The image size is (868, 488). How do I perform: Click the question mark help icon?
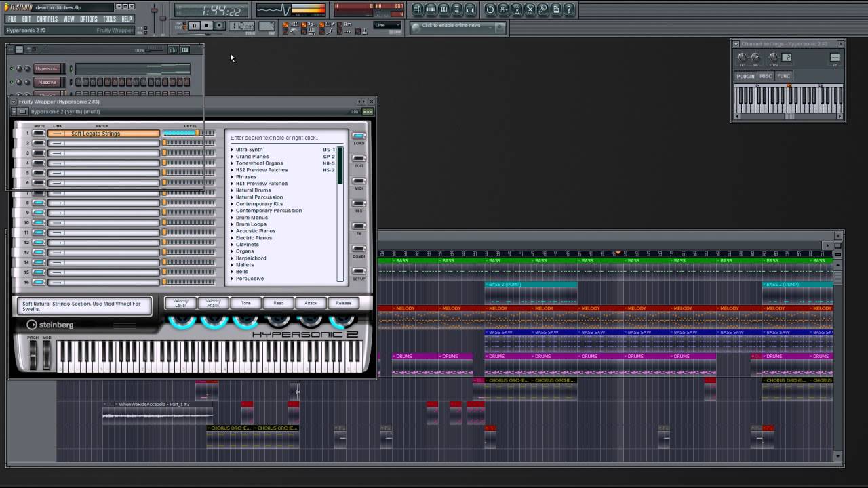570,9
